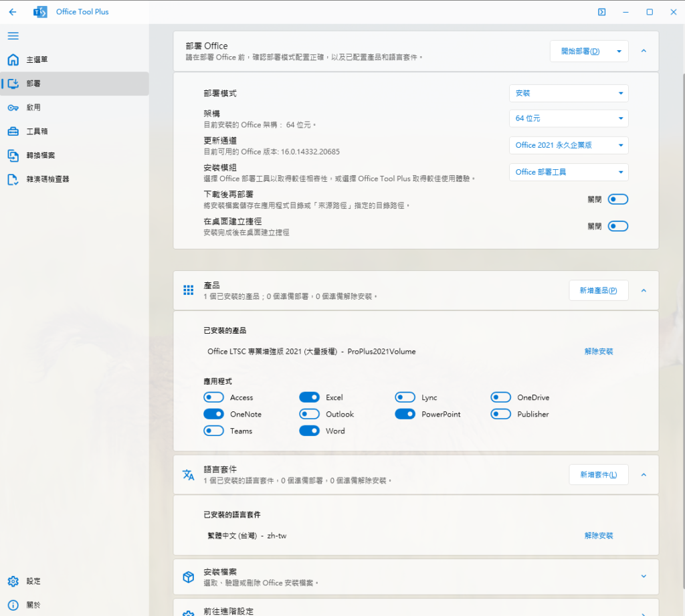Enable the Outlook application toggle
The width and height of the screenshot is (685, 616).
point(309,414)
